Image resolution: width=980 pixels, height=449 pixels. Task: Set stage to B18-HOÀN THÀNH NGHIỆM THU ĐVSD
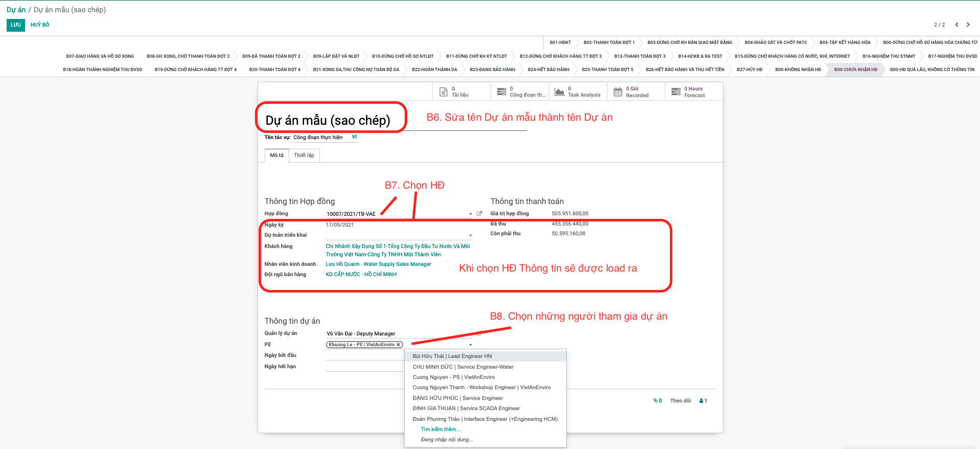[103, 70]
